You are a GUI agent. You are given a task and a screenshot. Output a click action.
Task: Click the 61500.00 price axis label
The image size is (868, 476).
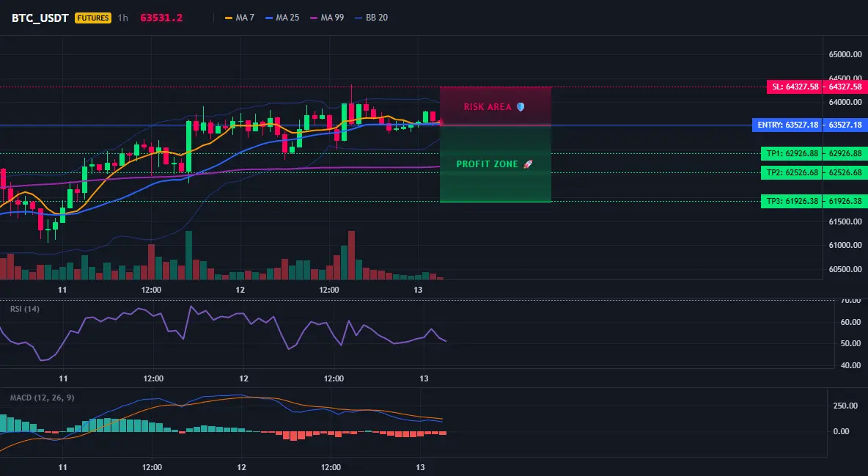(845, 221)
